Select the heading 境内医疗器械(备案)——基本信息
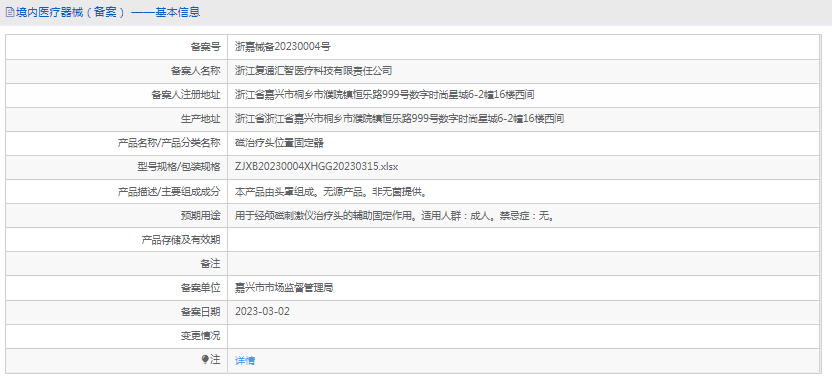832x379 pixels. [x=108, y=12]
